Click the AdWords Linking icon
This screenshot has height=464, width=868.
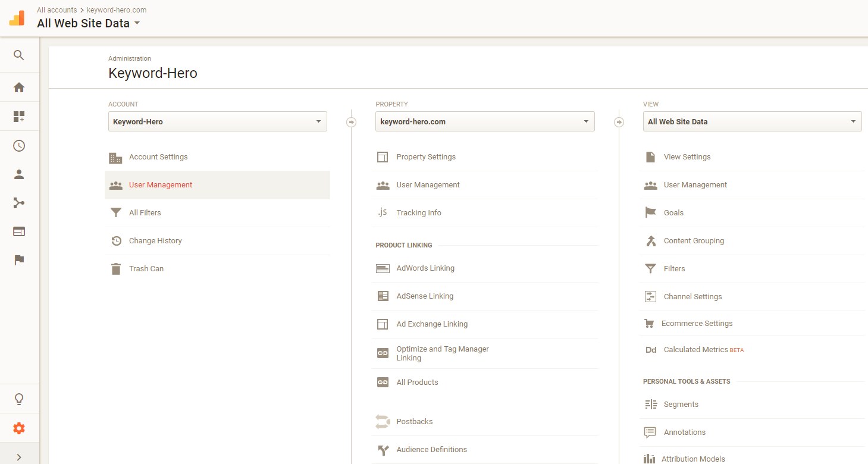pos(383,268)
